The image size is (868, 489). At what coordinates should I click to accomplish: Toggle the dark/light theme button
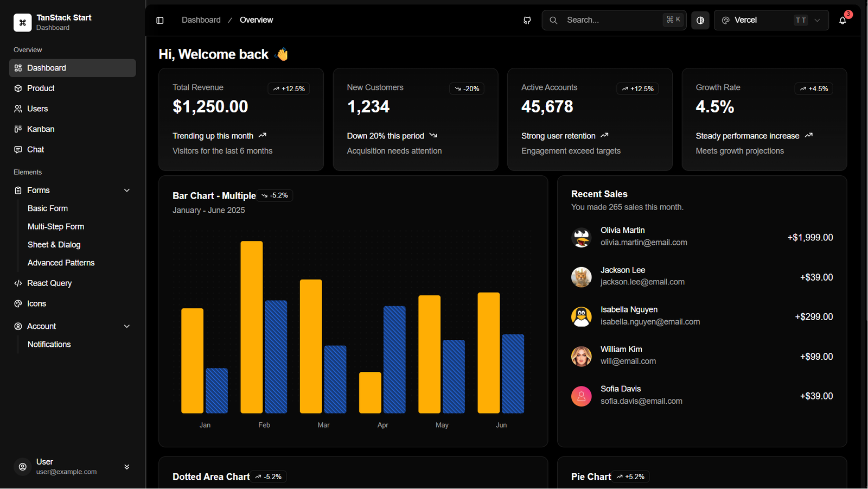[700, 20]
